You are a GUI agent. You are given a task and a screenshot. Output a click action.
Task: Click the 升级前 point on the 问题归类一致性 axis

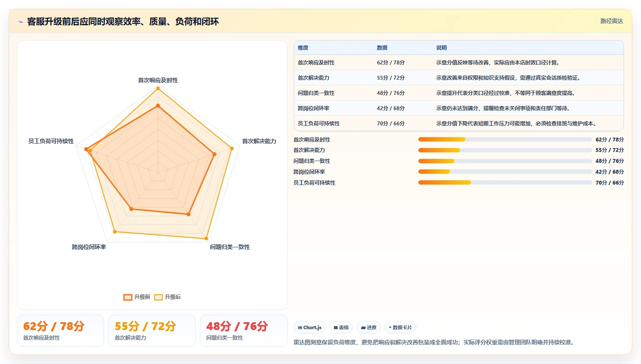point(189,214)
